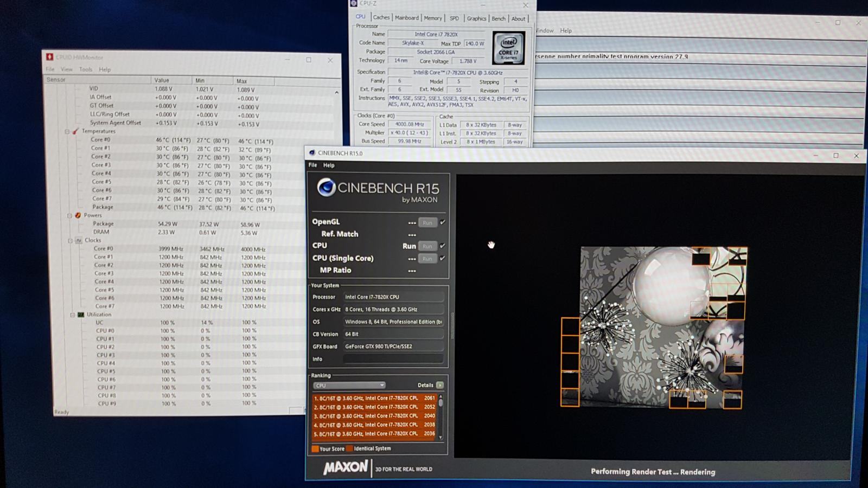Toggle the OpenGL test checkbox

[443, 222]
